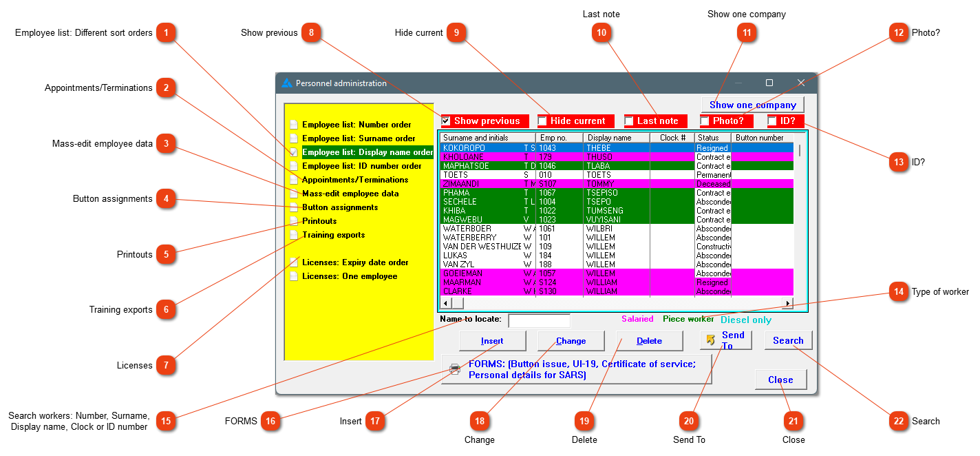Tick the Hide current checkbox
Viewport: 980px width, 456px height.
pos(542,121)
